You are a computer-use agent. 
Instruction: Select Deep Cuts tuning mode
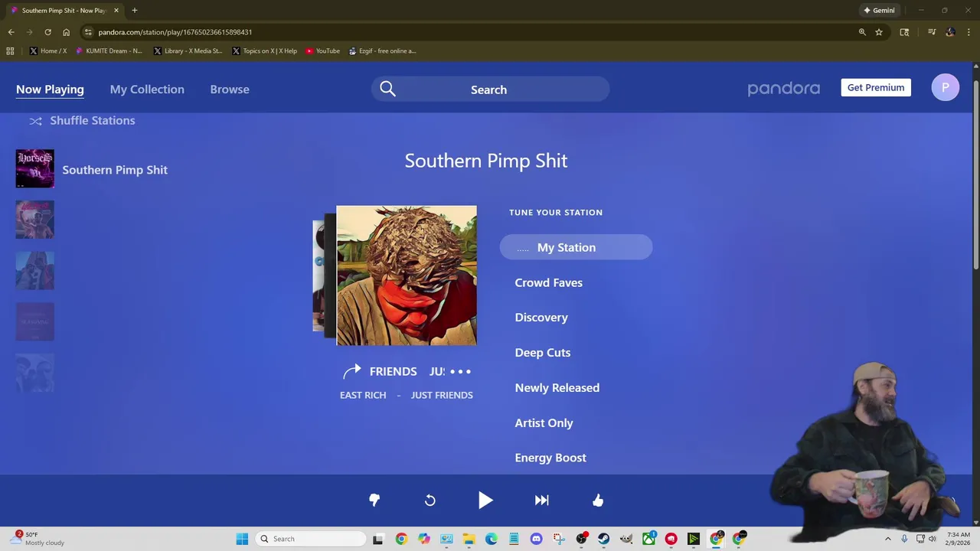pos(543,353)
